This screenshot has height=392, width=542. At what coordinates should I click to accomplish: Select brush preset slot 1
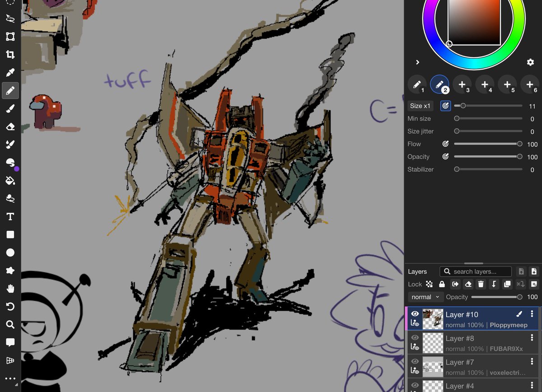417,84
